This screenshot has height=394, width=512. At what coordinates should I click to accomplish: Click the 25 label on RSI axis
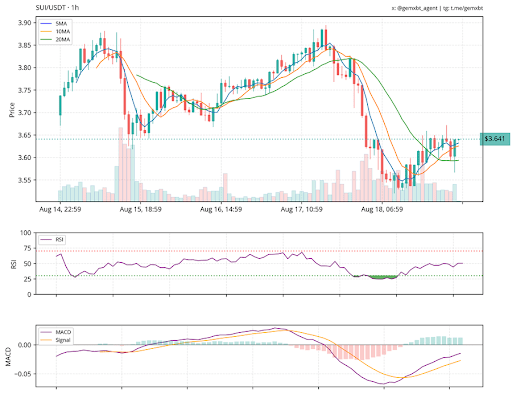coord(28,279)
